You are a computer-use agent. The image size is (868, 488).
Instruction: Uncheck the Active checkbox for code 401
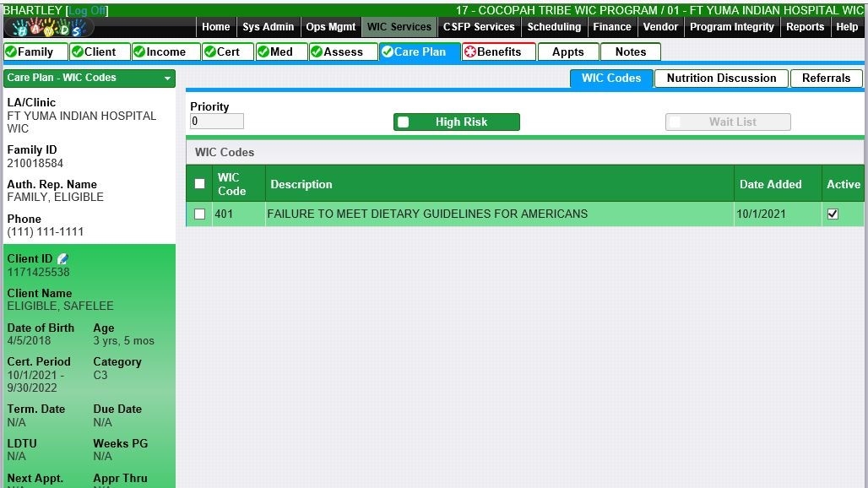[x=833, y=214]
